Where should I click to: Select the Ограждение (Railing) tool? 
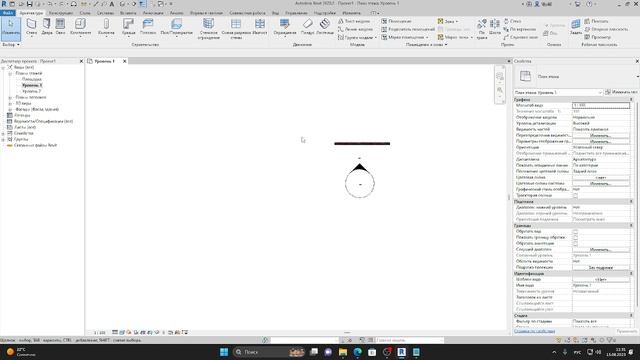284,27
